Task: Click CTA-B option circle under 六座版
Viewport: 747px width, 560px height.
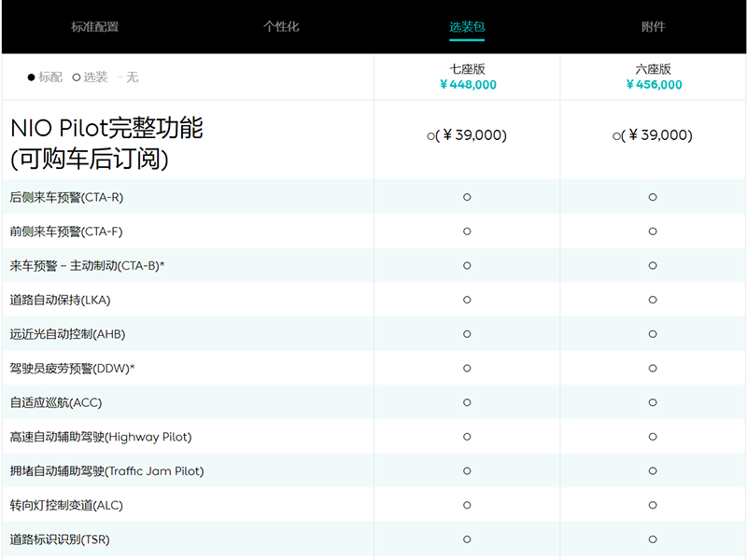Action: (653, 266)
